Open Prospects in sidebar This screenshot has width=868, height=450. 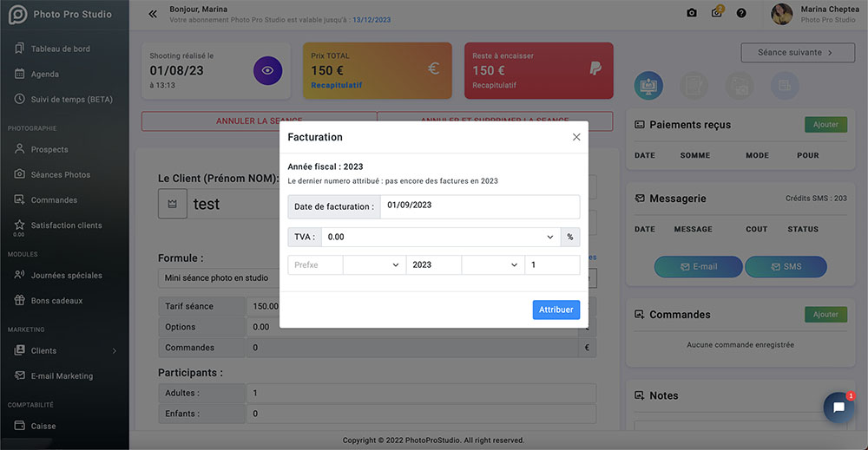[x=49, y=149]
